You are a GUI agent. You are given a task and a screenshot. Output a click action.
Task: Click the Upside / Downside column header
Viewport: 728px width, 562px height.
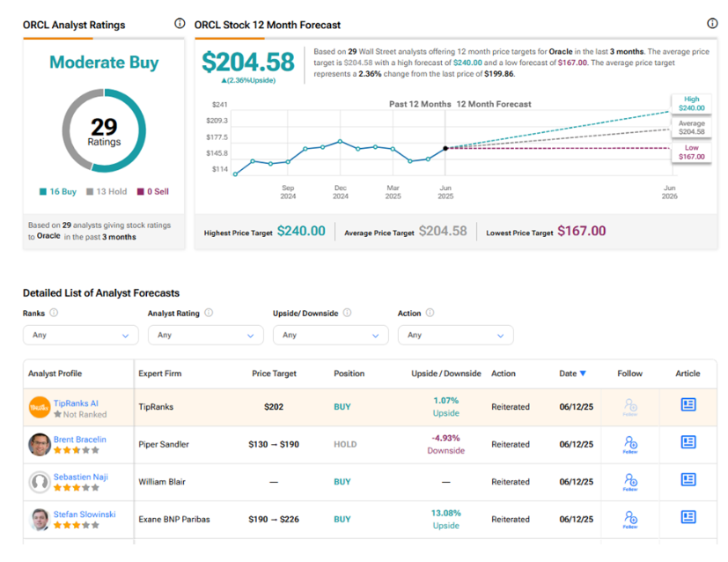click(x=446, y=373)
